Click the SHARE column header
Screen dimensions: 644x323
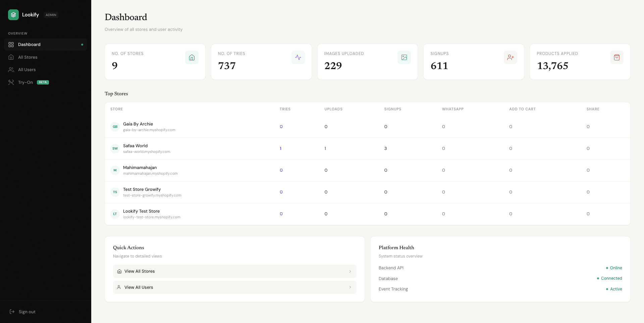(593, 109)
